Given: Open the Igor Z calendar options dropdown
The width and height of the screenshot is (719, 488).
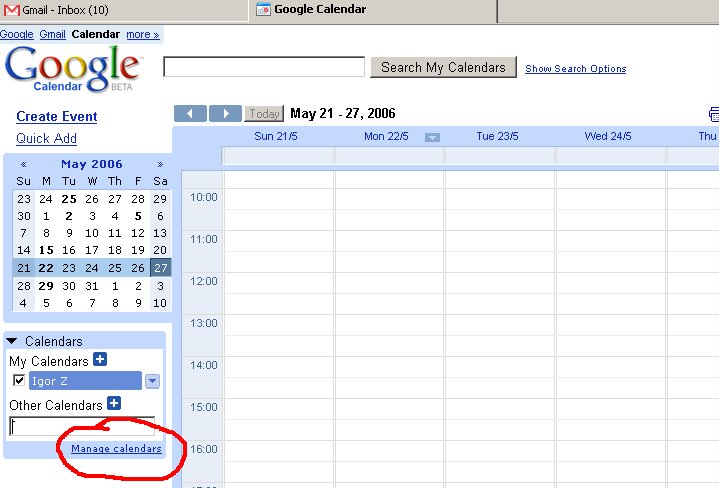Looking at the screenshot, I should coord(152,381).
